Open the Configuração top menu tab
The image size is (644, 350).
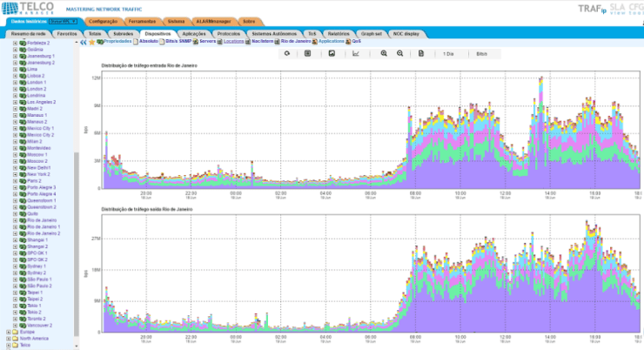pos(103,22)
